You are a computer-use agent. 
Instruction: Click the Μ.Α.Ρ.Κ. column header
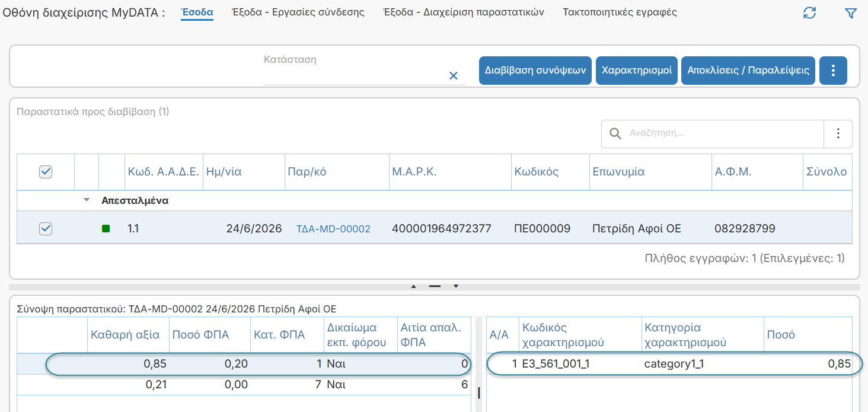click(450, 172)
